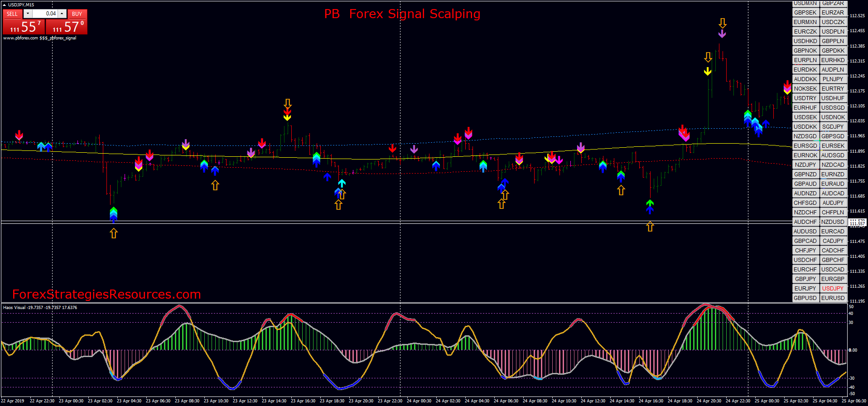Load the EURDKK chart

pyautogui.click(x=805, y=69)
